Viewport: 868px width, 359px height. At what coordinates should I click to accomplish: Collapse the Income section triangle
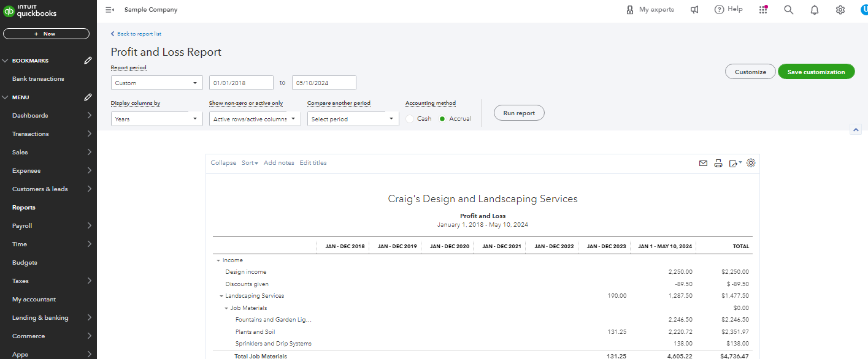(x=218, y=260)
